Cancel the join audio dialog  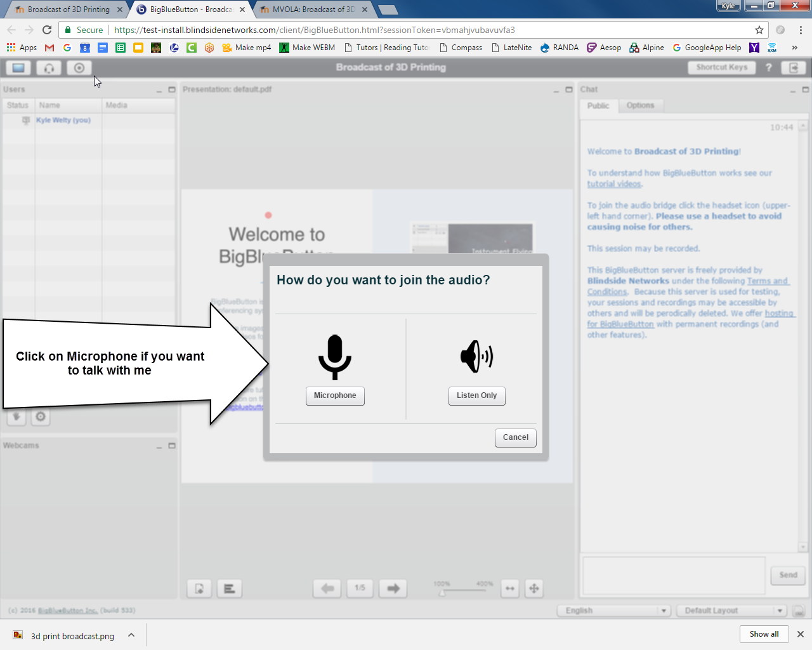tap(516, 437)
